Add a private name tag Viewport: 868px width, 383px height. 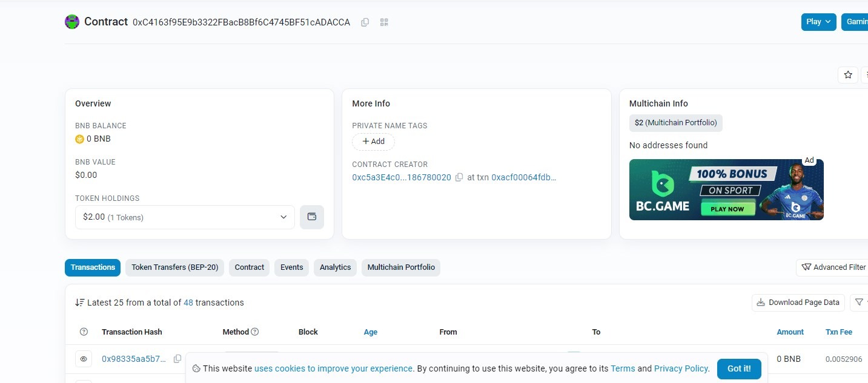click(x=373, y=141)
